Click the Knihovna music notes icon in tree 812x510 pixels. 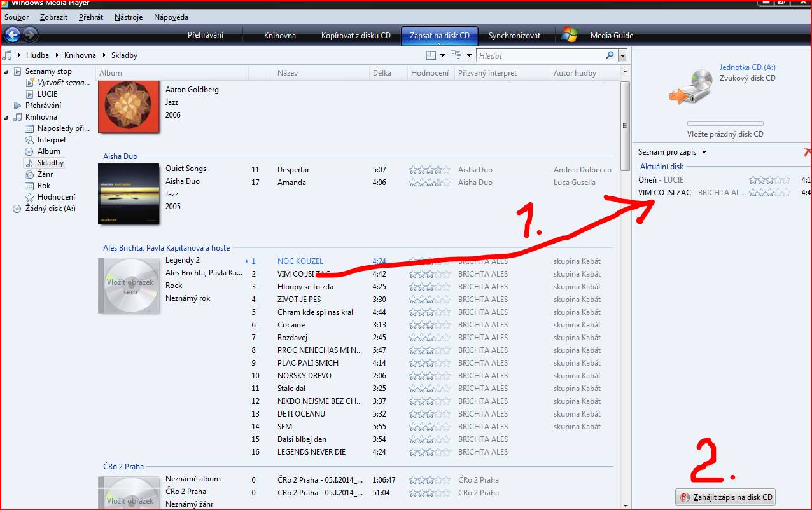[18, 117]
